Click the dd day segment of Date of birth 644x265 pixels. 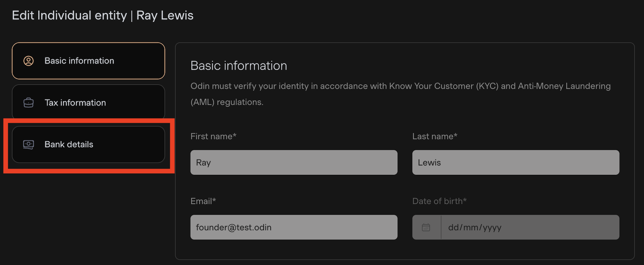453,228
